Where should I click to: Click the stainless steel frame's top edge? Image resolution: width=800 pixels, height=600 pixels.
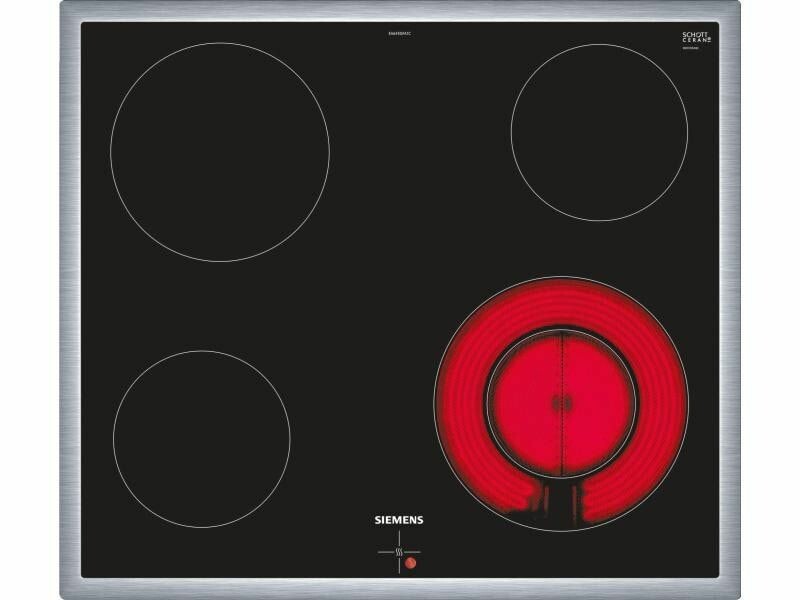pos(400,11)
